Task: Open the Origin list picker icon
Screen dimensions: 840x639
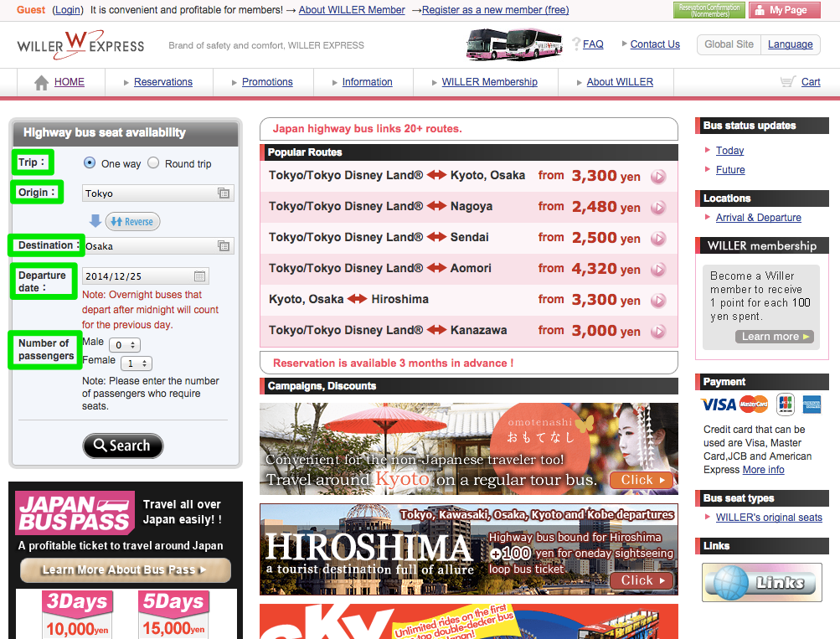Action: 224,193
